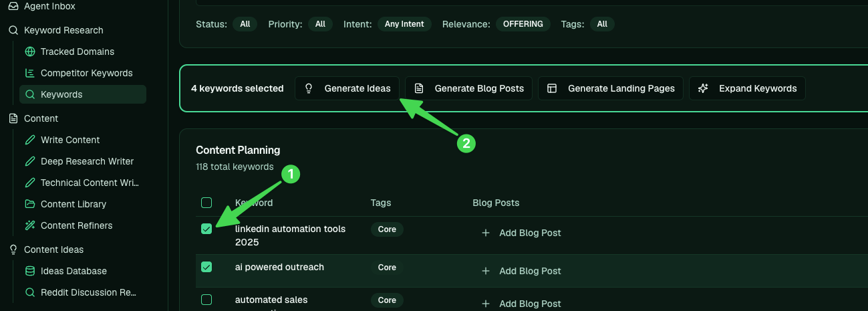
Task: Click the Technical Content Writer pencil icon
Action: tap(29, 183)
